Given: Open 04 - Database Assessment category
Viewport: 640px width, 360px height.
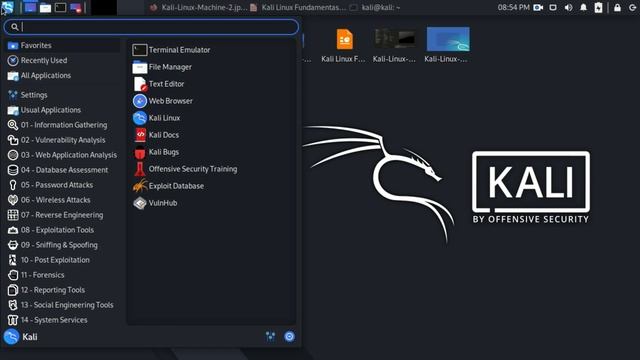Looking at the screenshot, I should point(63,170).
